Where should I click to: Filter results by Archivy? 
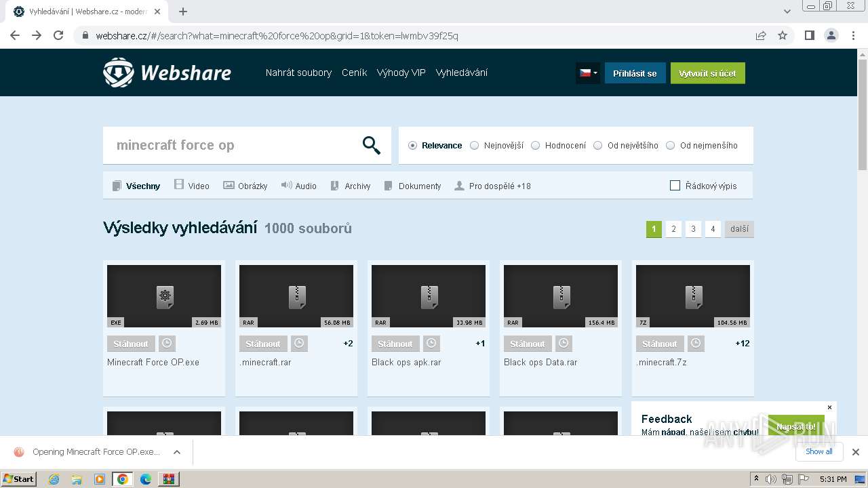[351, 186]
